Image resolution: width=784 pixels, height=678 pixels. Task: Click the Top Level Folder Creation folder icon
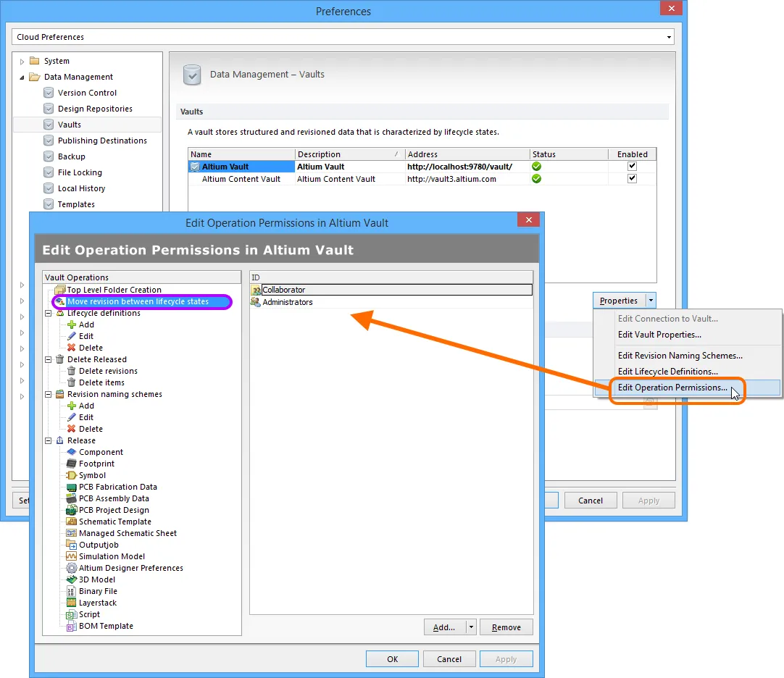(x=60, y=290)
